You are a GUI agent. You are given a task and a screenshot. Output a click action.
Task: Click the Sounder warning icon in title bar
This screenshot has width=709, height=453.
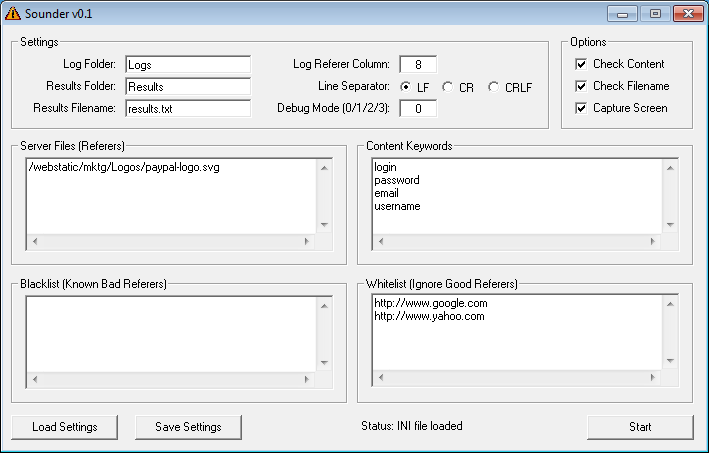coord(13,14)
